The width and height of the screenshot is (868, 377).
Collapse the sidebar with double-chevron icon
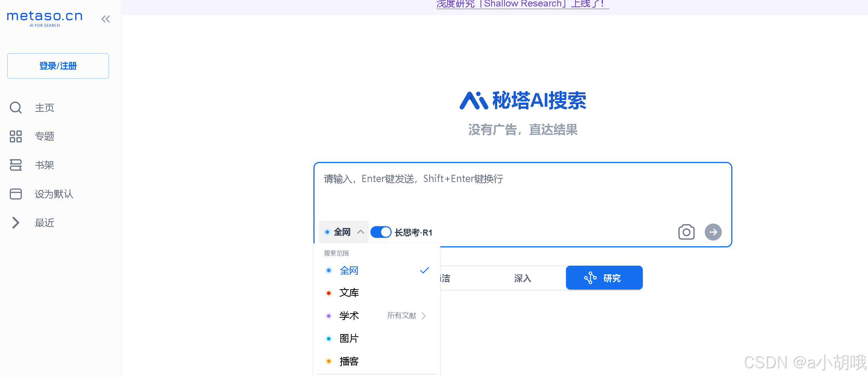coord(106,19)
